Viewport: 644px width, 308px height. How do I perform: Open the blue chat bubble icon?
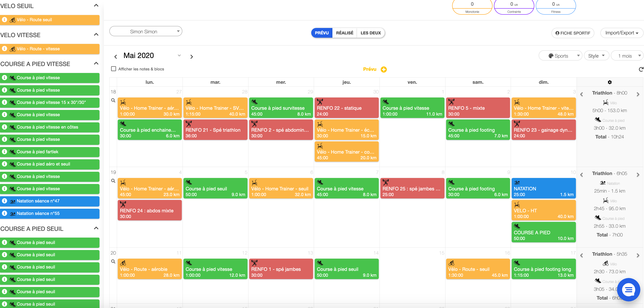(628, 290)
